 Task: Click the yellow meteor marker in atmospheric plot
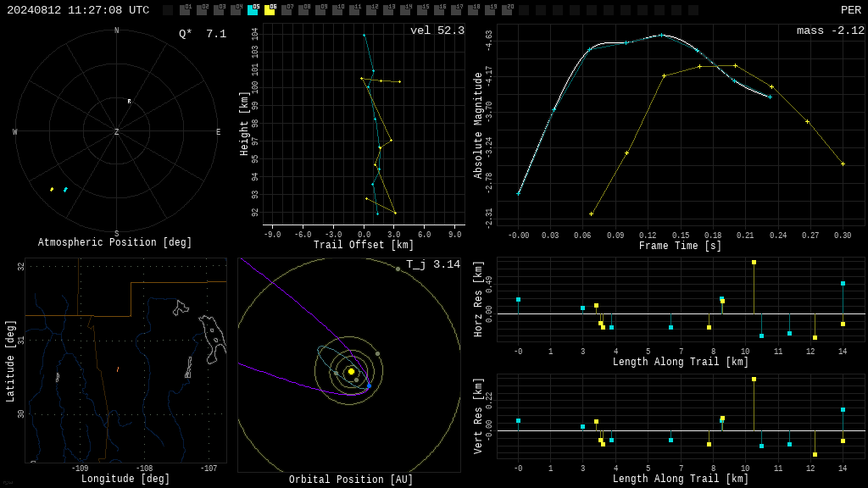(x=52, y=189)
